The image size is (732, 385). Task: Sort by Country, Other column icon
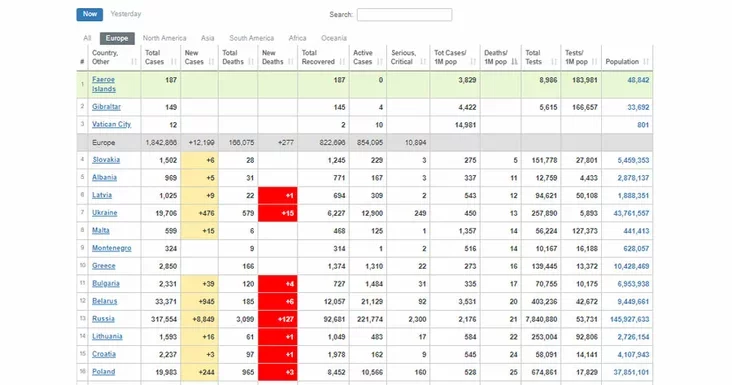[x=134, y=62]
